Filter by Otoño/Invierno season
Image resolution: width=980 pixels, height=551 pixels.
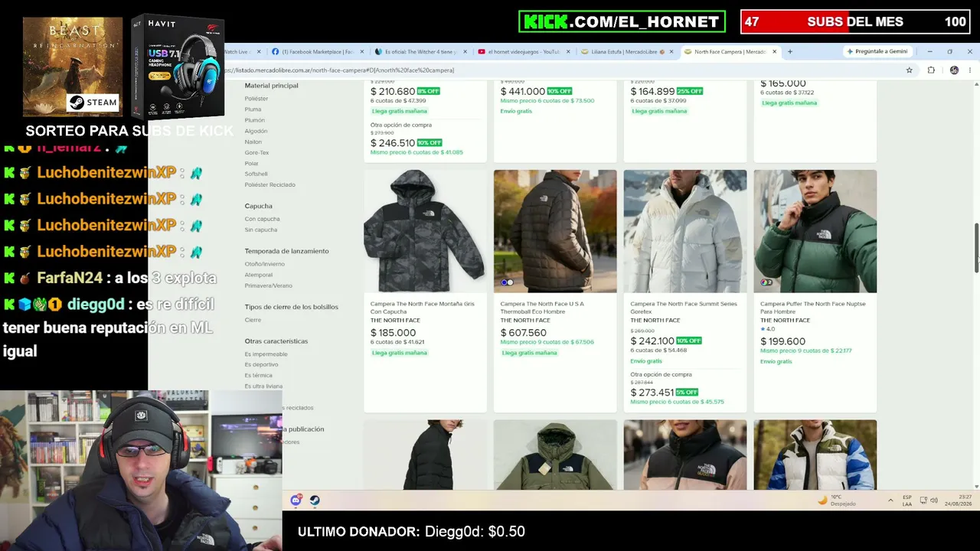coord(265,264)
